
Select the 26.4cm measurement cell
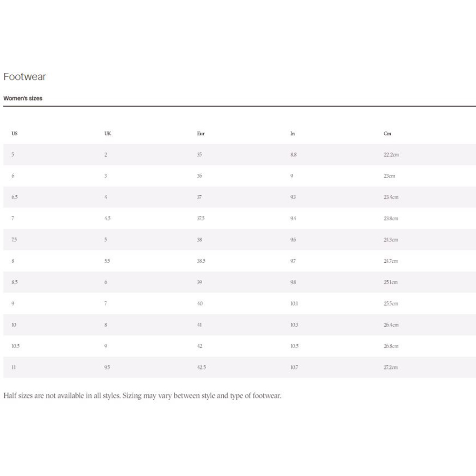(x=391, y=325)
